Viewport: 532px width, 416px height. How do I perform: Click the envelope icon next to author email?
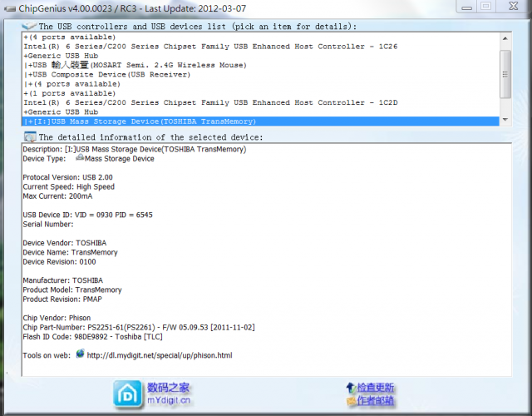point(351,401)
